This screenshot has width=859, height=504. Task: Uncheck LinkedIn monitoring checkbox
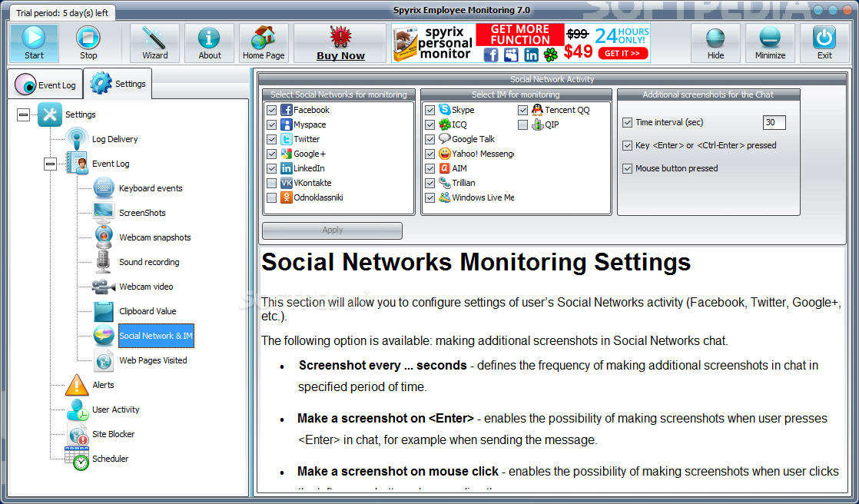tap(271, 168)
